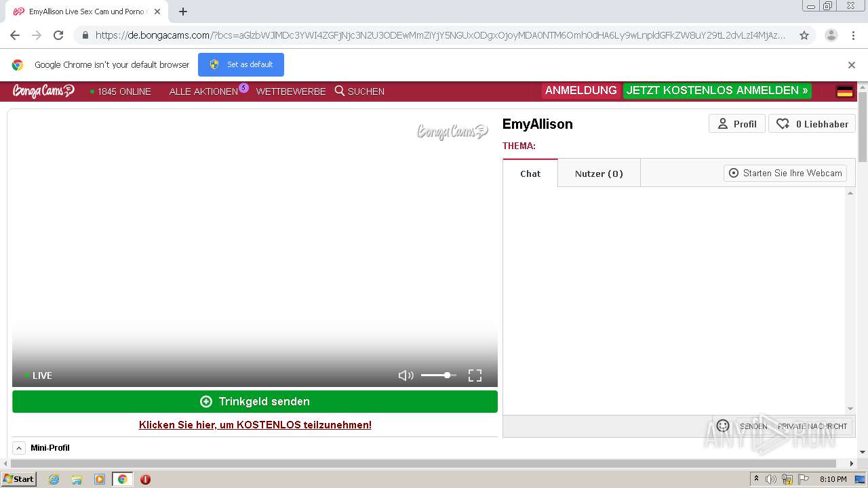
Task: Open system tray volume icon
Action: coord(771,479)
